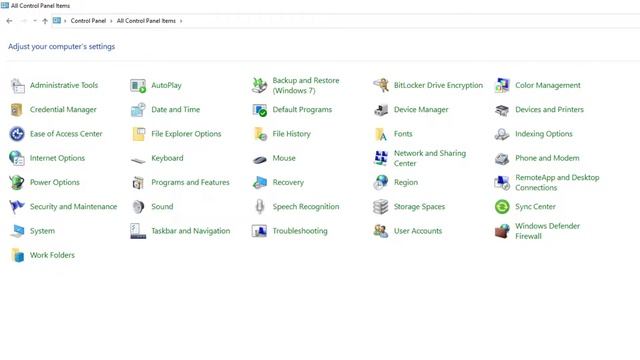Open the Sound speaker icon
The image size is (640, 360).
(138, 207)
